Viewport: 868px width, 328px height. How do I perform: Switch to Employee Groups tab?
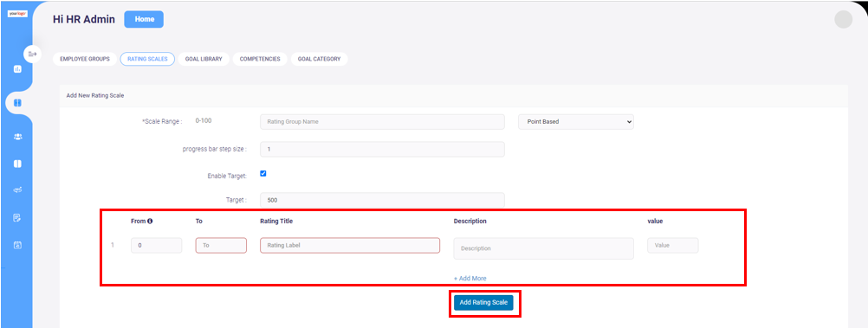click(x=85, y=59)
